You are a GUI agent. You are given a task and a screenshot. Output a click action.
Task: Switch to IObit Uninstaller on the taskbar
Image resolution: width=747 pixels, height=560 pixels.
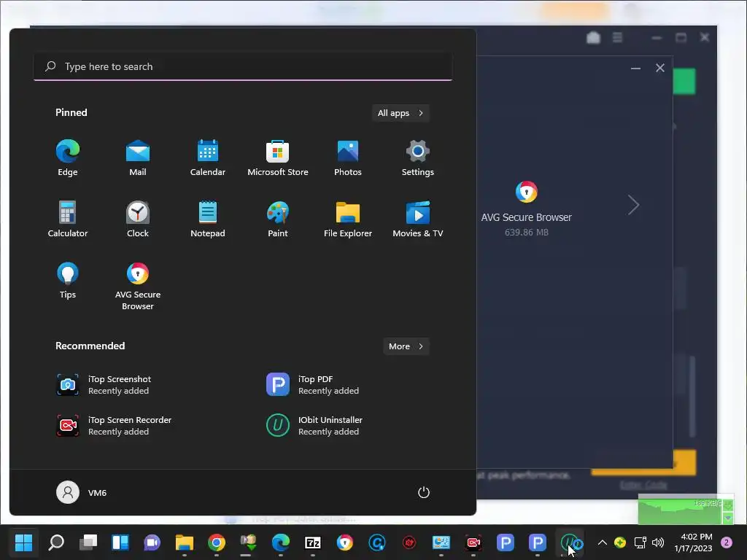tap(570, 542)
